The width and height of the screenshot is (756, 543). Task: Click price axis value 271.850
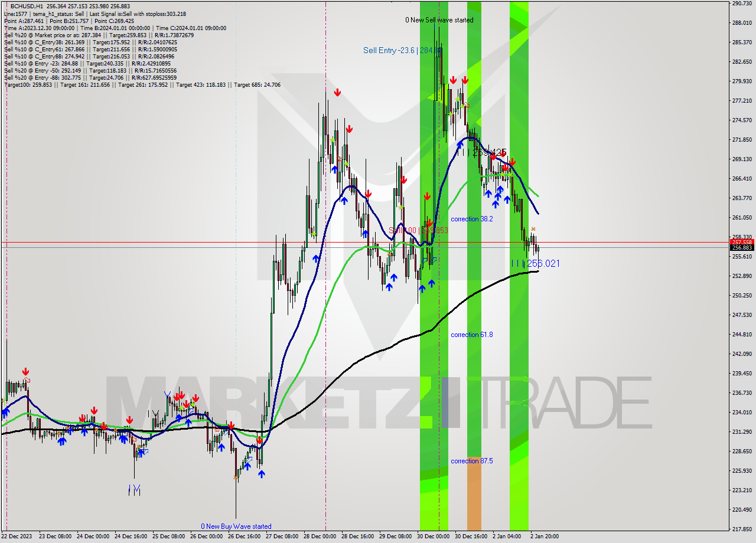click(741, 139)
